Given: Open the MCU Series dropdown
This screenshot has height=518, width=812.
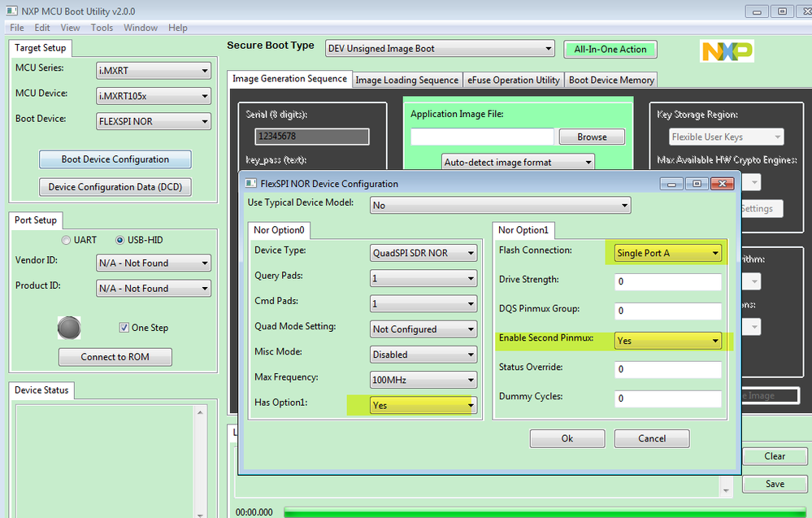Looking at the screenshot, I should click(x=153, y=71).
